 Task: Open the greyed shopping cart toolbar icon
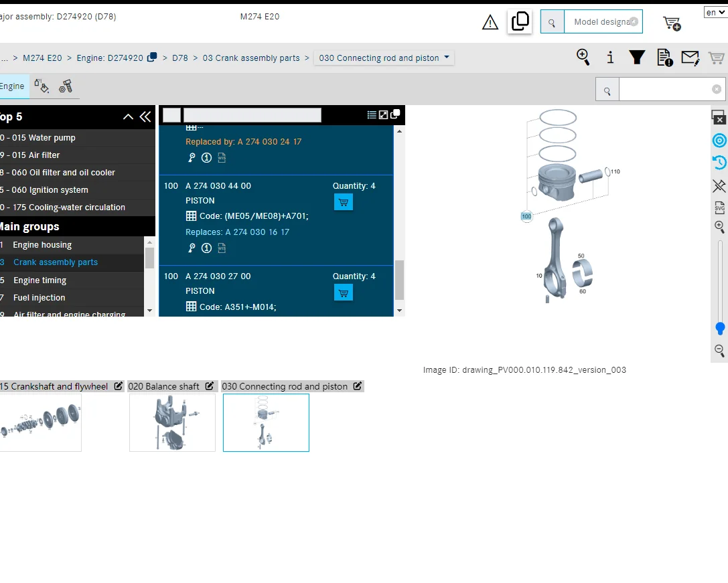point(717,58)
